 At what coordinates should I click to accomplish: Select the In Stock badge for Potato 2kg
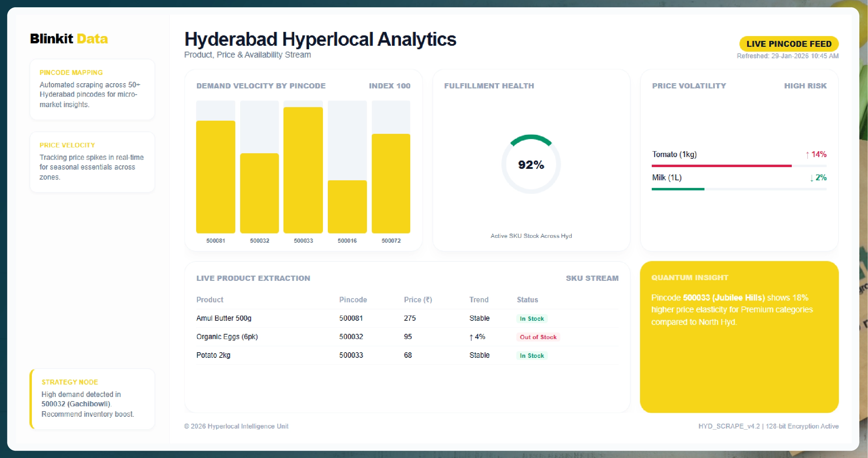tap(532, 355)
